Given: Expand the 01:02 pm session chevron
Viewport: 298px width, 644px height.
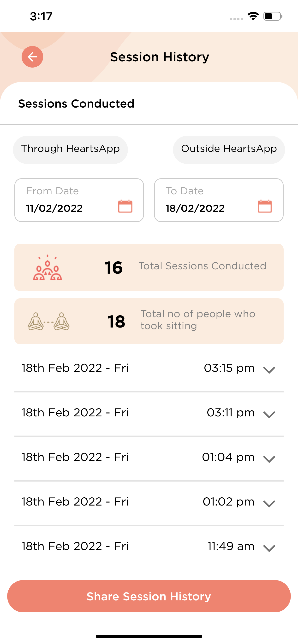Looking at the screenshot, I should (x=269, y=503).
